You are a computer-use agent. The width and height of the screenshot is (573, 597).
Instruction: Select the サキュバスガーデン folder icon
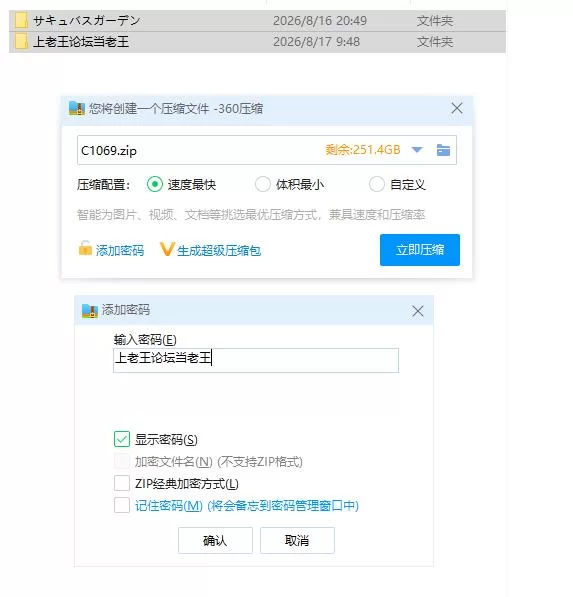click(x=21, y=21)
